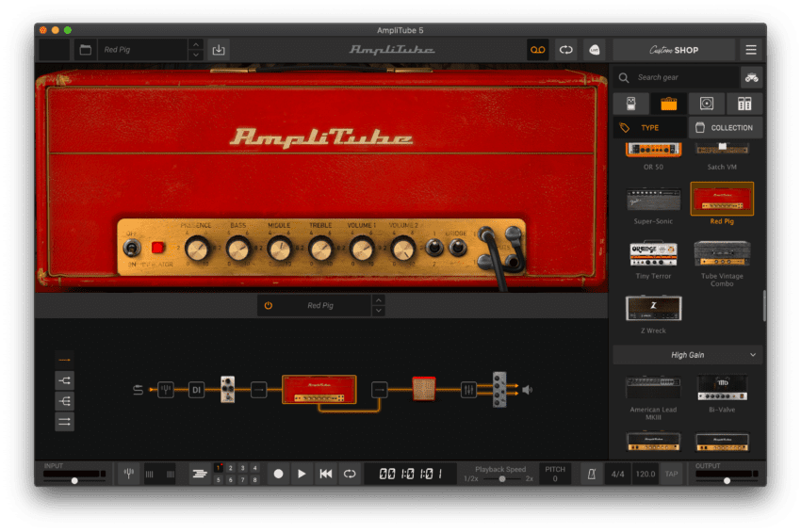Screen dimensions: 801x532
Task: Click the amp model up arrow
Action: pos(379,300)
